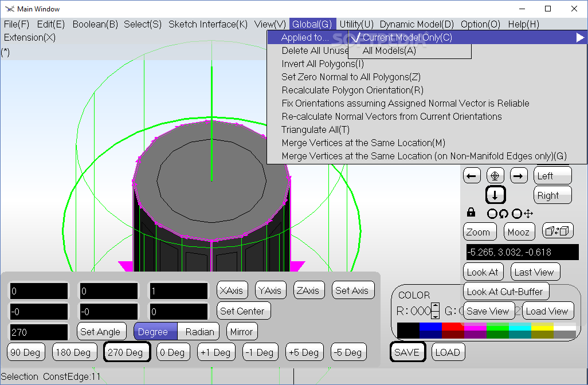Click the Mirror button
The height and width of the screenshot is (385, 588).
tap(242, 331)
